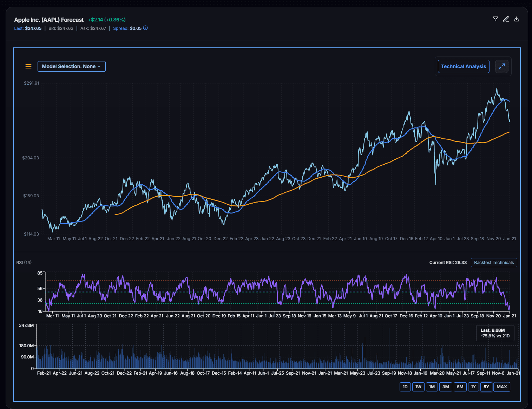The height and width of the screenshot is (409, 532).
Task: Open the orange hamburger menu on the chart
Action: coord(28,66)
